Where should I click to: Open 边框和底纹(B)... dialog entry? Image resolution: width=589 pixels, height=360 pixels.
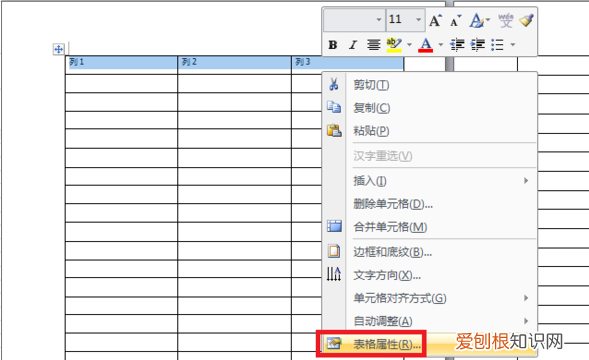pos(430,252)
